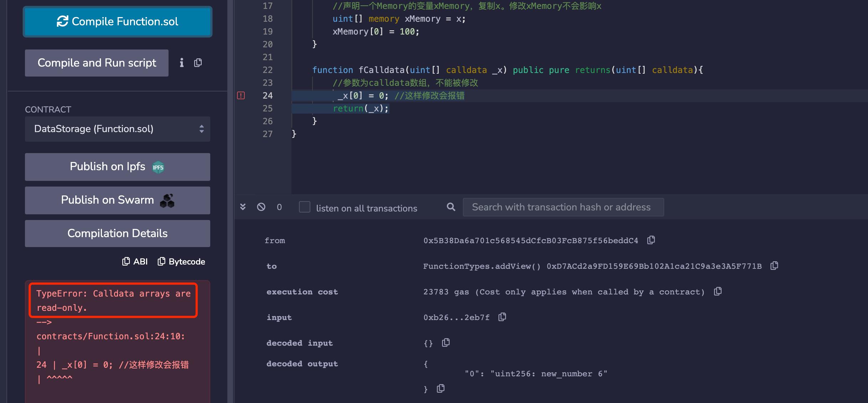Click the copy Bytecode icon

(162, 261)
